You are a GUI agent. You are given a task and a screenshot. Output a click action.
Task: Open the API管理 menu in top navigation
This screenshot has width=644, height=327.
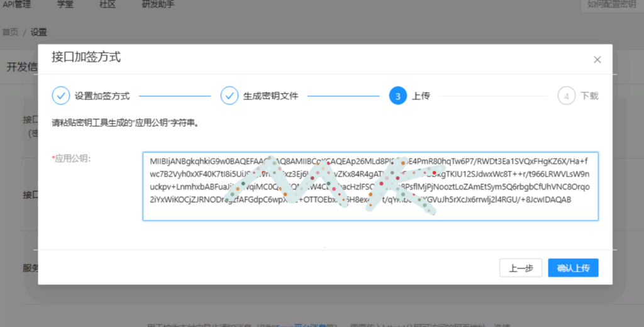pos(17,4)
